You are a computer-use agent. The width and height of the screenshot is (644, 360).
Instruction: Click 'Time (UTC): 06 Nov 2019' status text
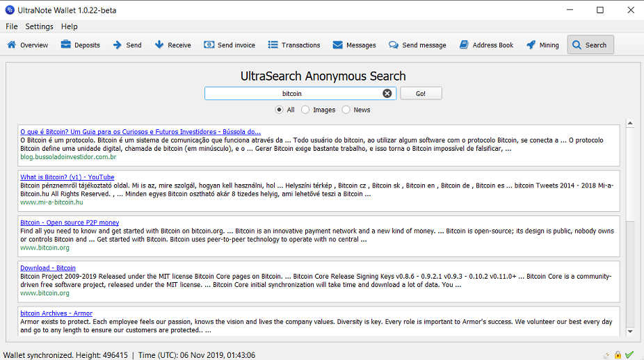197,355
